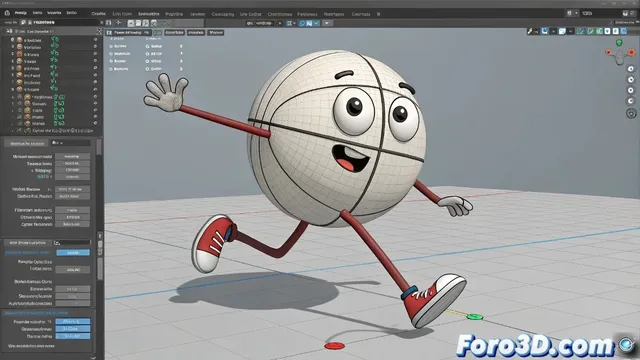Click the small X beside the toolbar text field
640x360 pixels.
click(280, 23)
